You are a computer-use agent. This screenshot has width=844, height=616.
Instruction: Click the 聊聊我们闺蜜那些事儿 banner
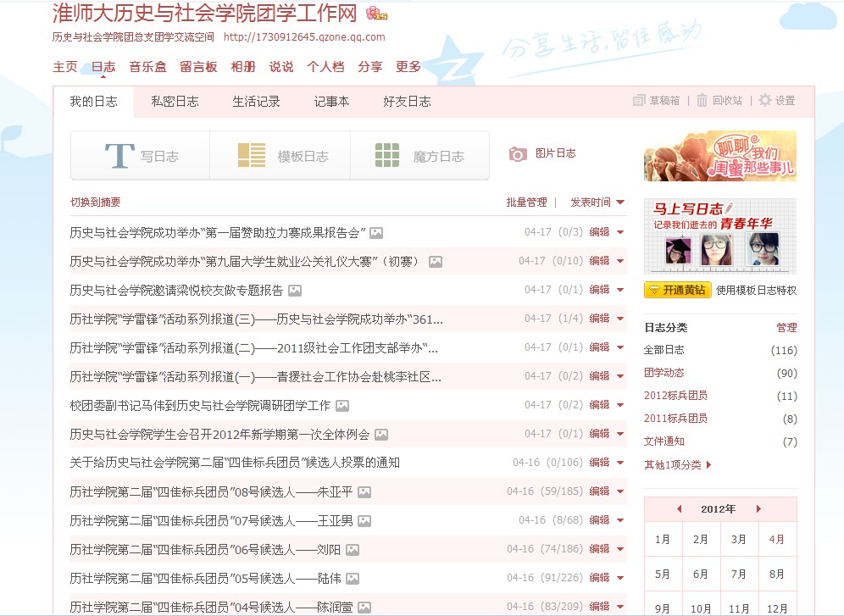point(720,156)
